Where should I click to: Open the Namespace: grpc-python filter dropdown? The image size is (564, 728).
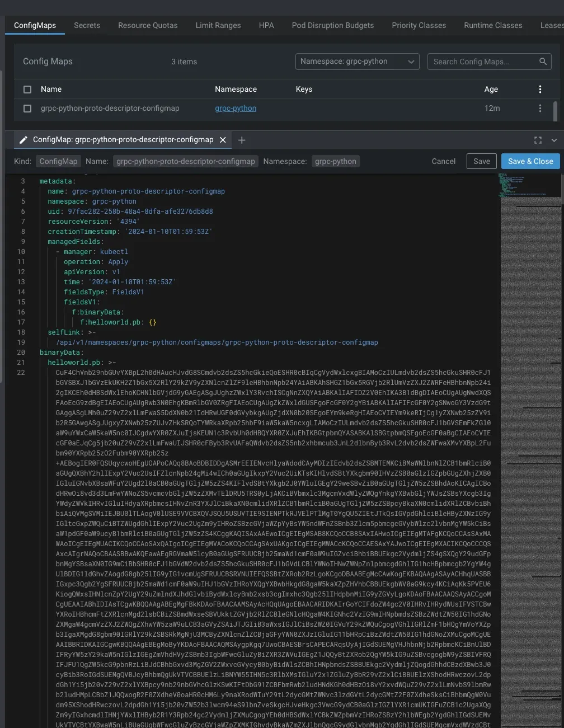point(358,62)
